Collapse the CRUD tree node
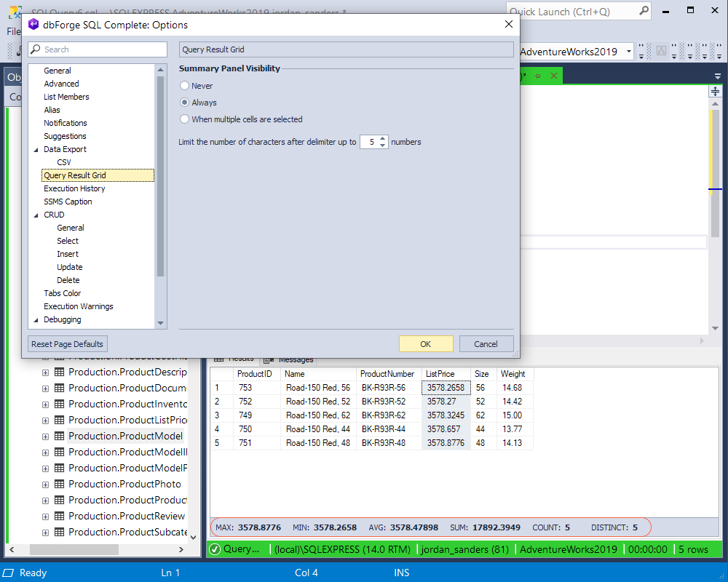Image resolution: width=728 pixels, height=582 pixels. [36, 215]
